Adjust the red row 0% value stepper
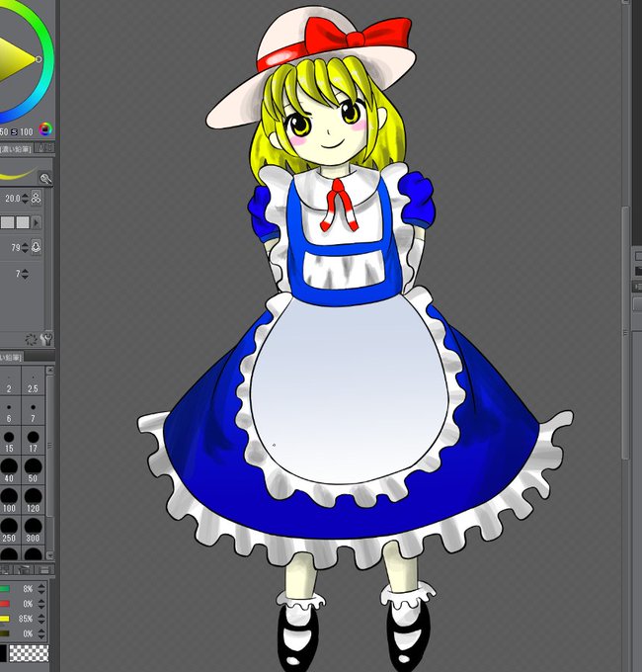The image size is (642, 672). 41,604
